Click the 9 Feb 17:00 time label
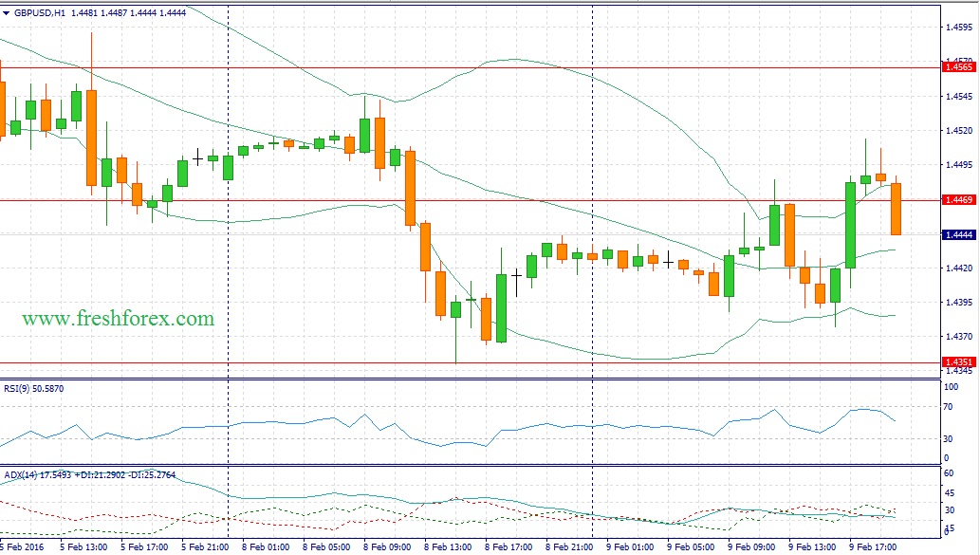 871,546
